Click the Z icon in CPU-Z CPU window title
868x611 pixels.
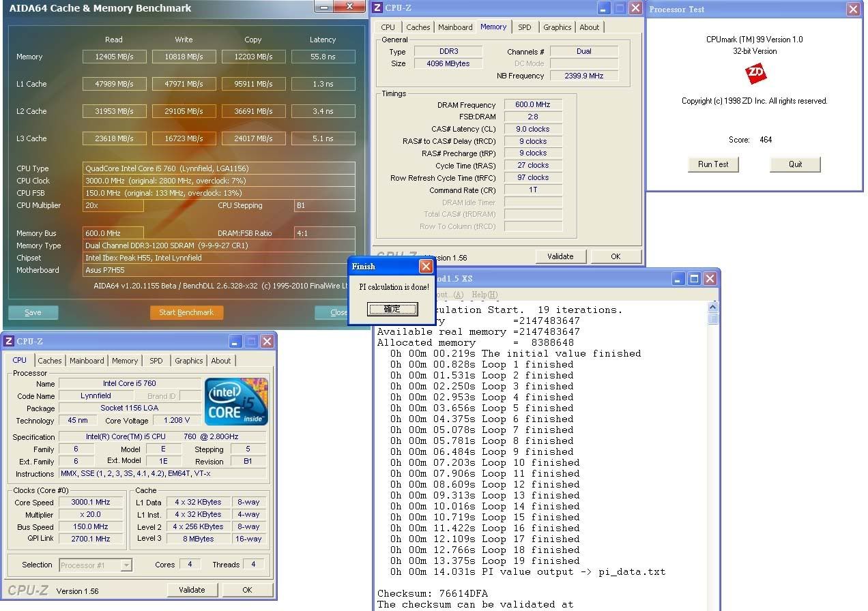click(x=9, y=341)
